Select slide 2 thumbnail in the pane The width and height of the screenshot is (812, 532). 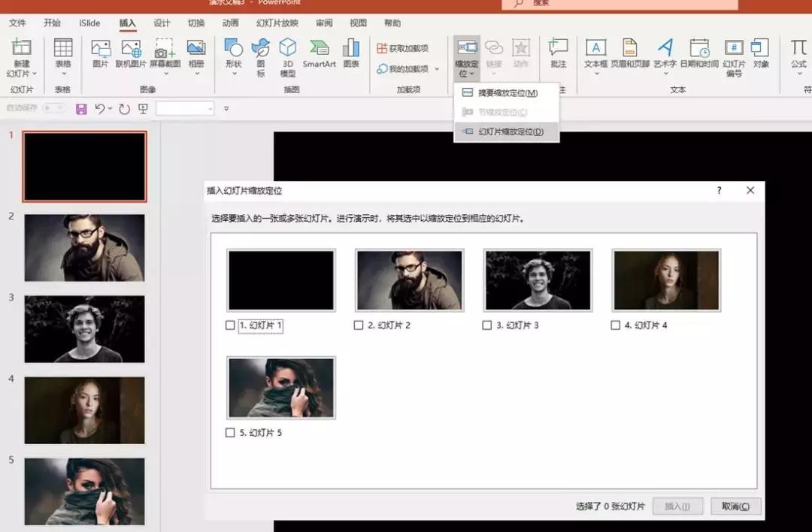84,246
